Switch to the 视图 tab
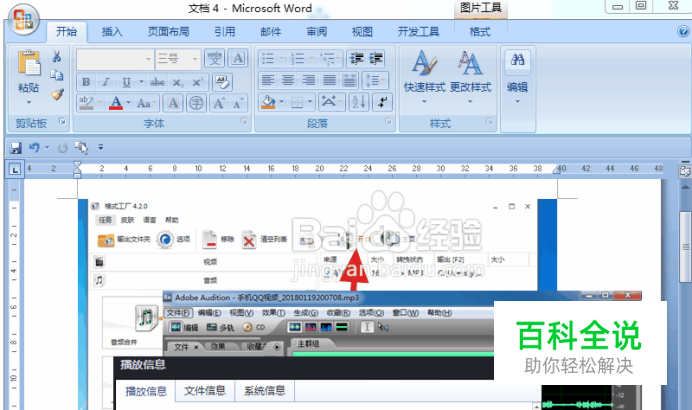The image size is (692, 410). [362, 32]
